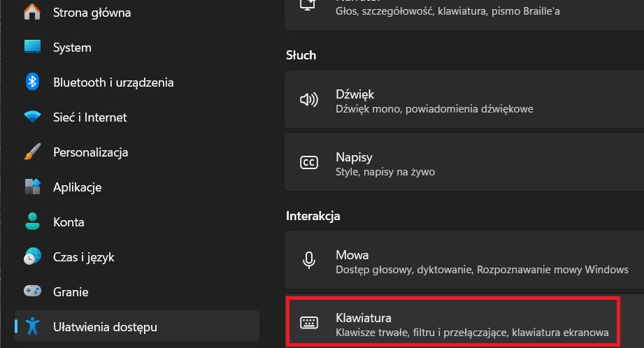This screenshot has height=348, width=644.
Task: Go to Bluetooth i urządzenia settings
Action: (x=113, y=82)
